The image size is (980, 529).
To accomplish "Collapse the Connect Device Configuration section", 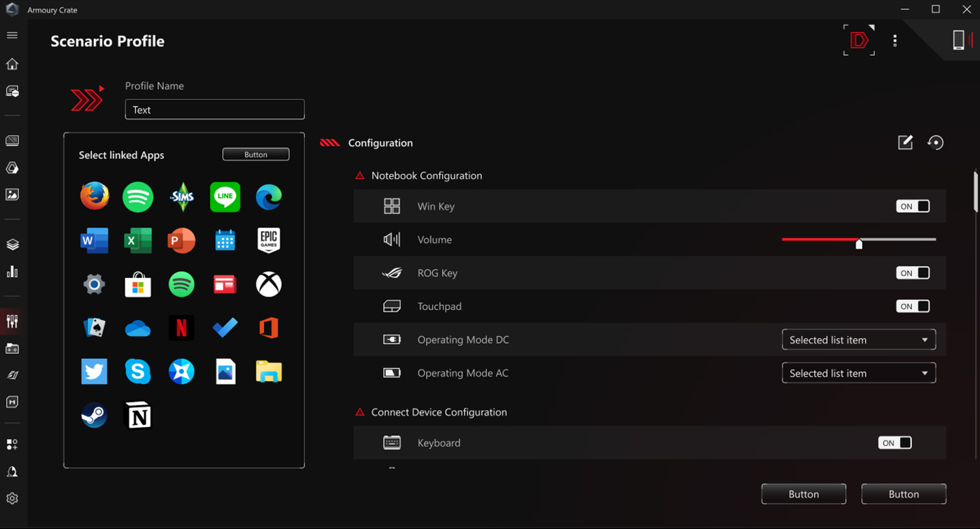I will [x=360, y=412].
